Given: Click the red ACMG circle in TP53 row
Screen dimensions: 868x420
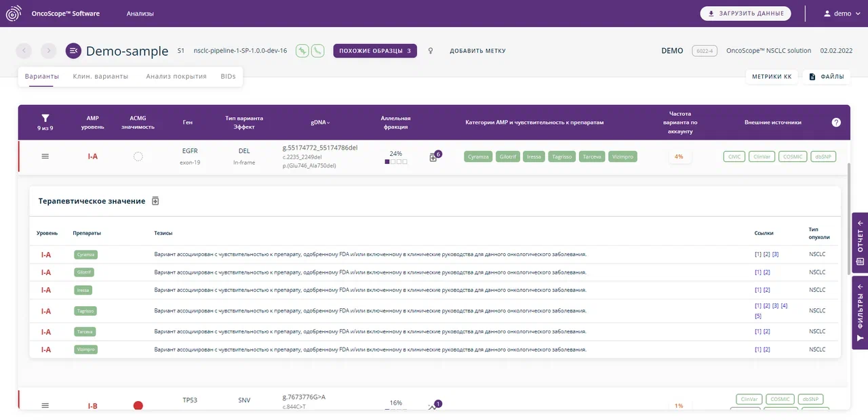Looking at the screenshot, I should coord(138,406).
